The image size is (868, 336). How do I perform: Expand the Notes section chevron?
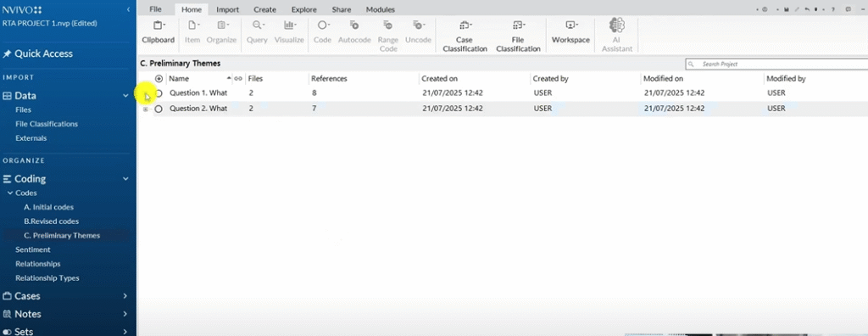[125, 315]
